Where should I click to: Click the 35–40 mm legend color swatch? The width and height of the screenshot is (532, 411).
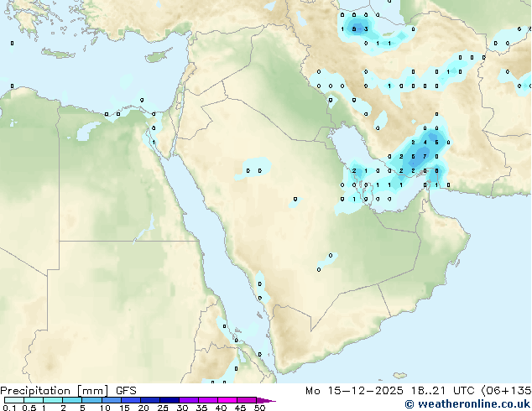coord(207,400)
